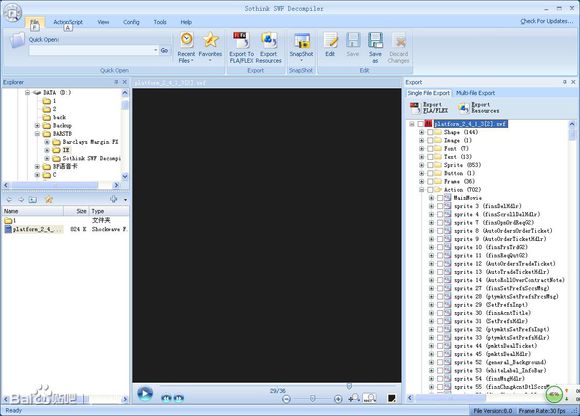Open the File ribbon tab
This screenshot has width=580, height=416.
34,23
